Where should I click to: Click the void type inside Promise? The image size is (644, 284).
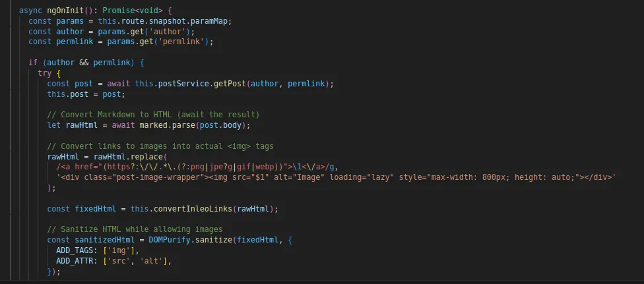(148, 11)
